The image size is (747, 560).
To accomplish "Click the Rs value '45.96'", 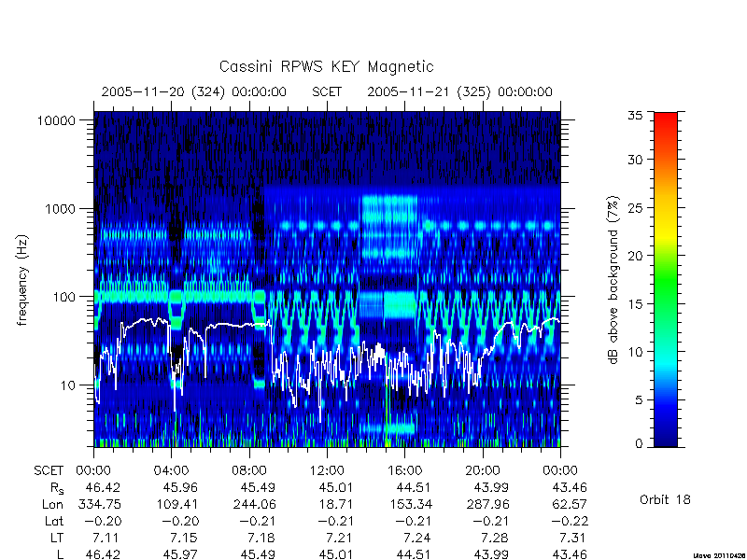I will [180, 488].
